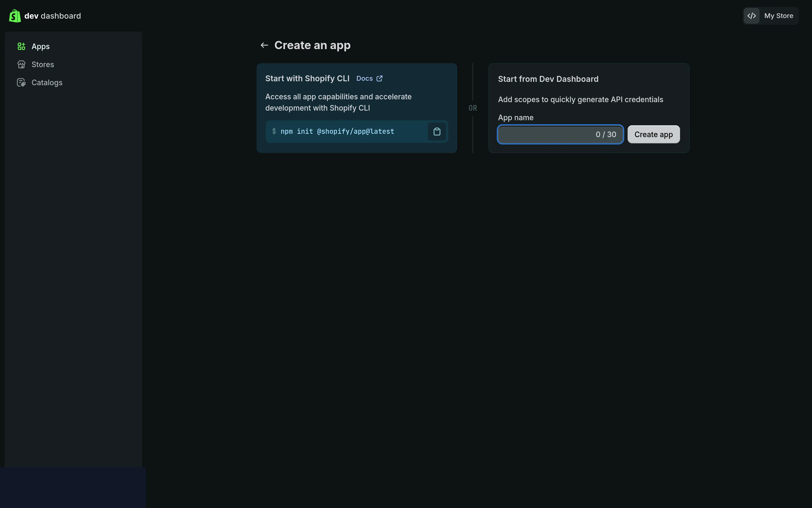Select the npm init @shopify/app@latest command text
The height and width of the screenshot is (508, 812).
coord(337,131)
